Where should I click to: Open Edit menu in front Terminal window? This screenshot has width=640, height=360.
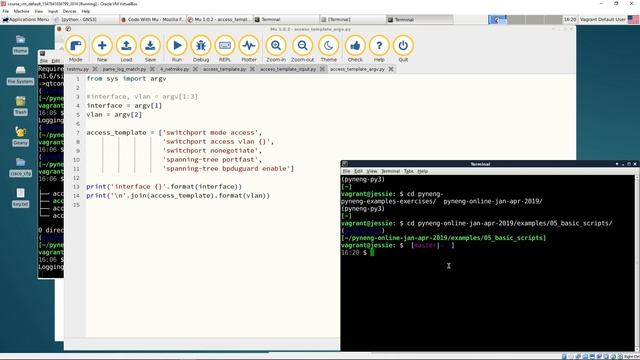point(358,171)
